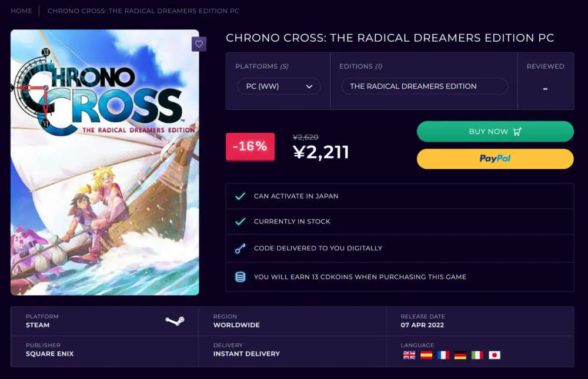
Task: Click the digital code key icon
Action: 240,249
